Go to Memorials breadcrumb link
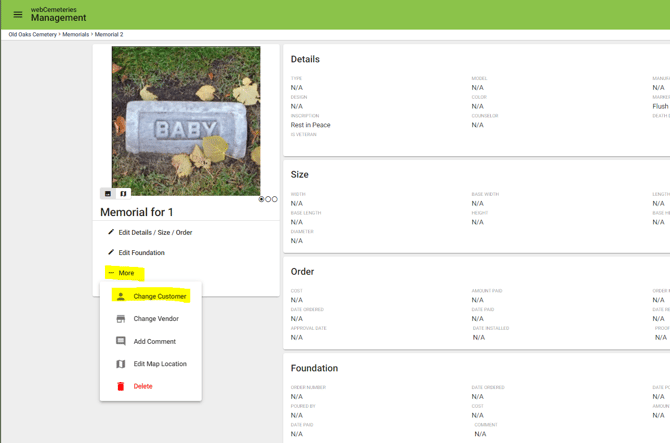 tap(76, 35)
